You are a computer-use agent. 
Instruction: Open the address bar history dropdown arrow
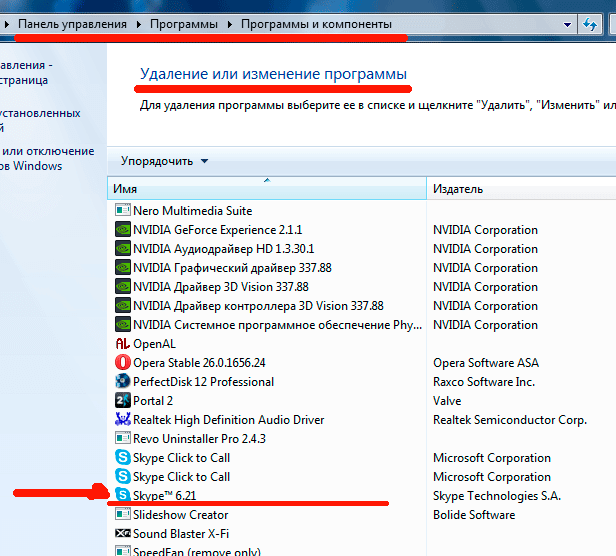567,25
